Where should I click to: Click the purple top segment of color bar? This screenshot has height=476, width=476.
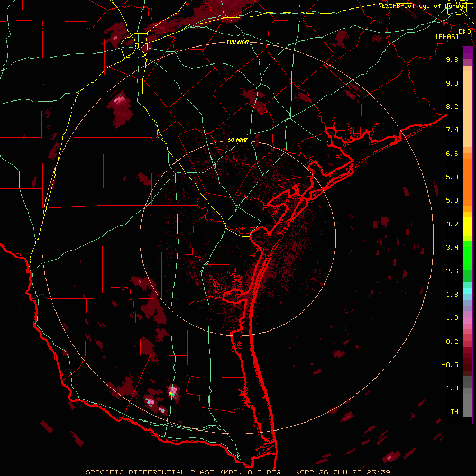(467, 53)
